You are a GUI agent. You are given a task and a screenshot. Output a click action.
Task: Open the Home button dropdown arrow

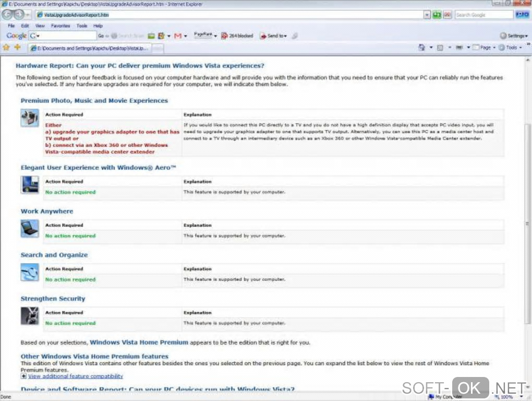coord(431,48)
